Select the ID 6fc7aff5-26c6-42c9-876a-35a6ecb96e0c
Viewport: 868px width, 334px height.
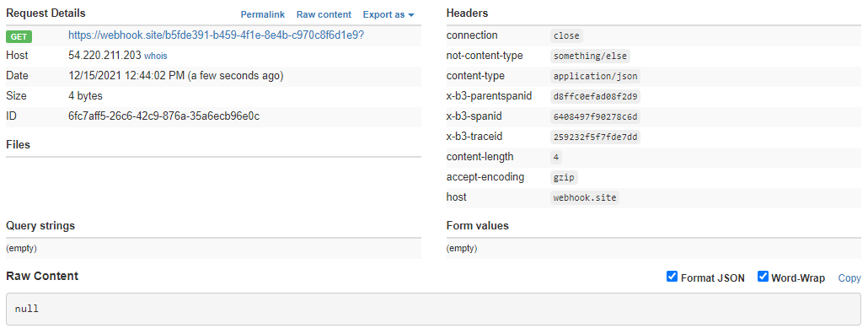pyautogui.click(x=163, y=116)
